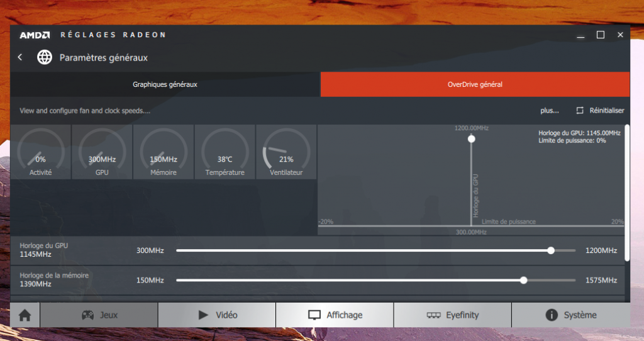
Task: Click the globe icon beside Paramètres généraux
Action: click(x=45, y=57)
